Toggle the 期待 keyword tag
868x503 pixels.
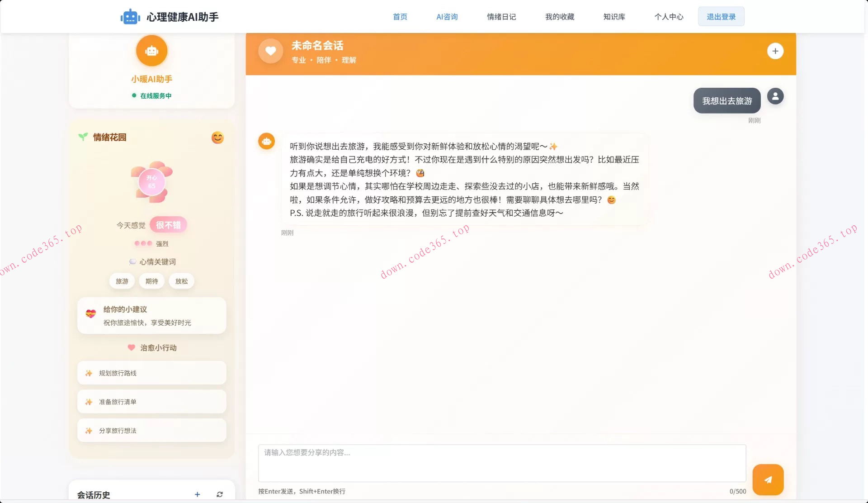[x=151, y=281]
